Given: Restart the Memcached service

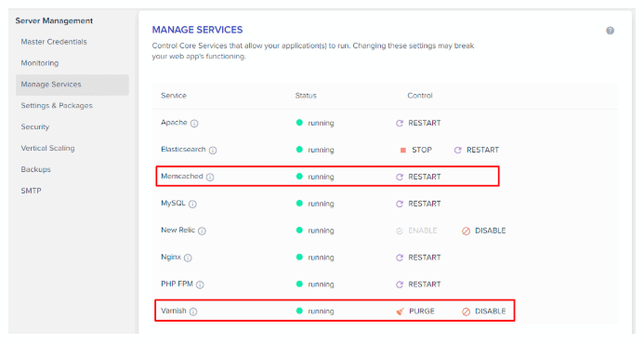Looking at the screenshot, I should (418, 177).
